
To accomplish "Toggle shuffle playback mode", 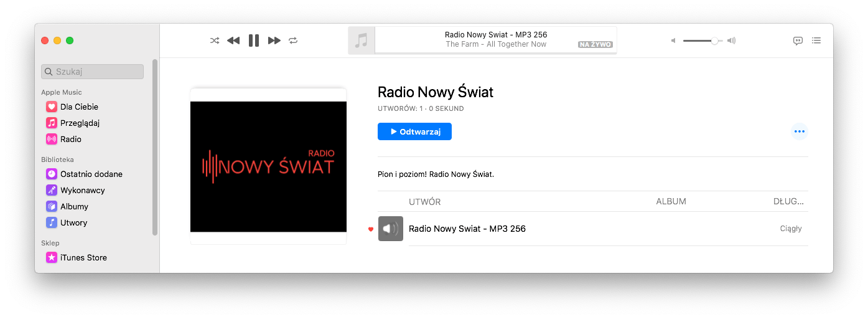I will click(x=215, y=40).
